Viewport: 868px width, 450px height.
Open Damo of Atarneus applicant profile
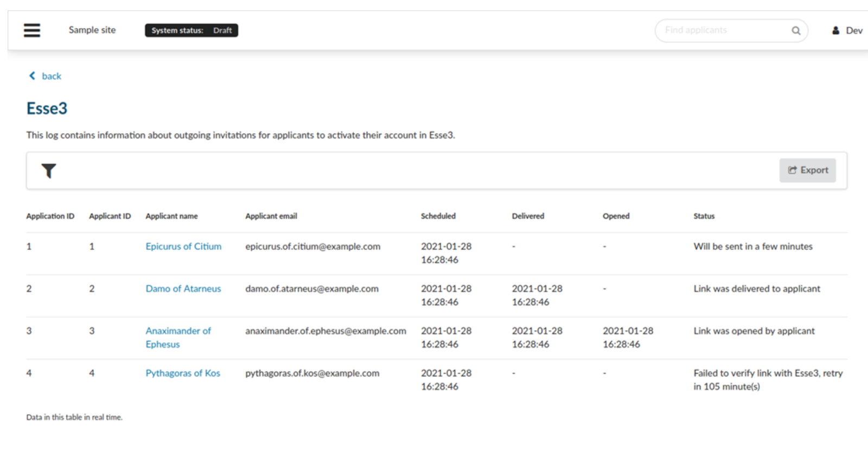[183, 289]
